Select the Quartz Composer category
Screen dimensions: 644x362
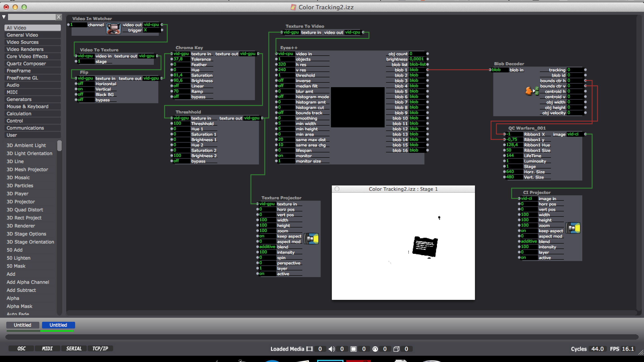coord(32,63)
